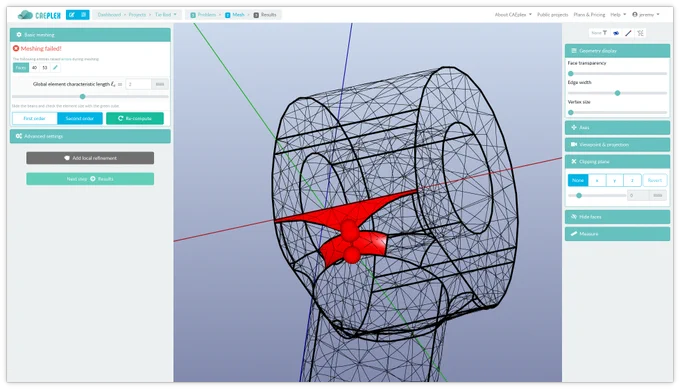The width and height of the screenshot is (680, 389).
Task: Click the Faces entity button
Action: pyautogui.click(x=21, y=68)
